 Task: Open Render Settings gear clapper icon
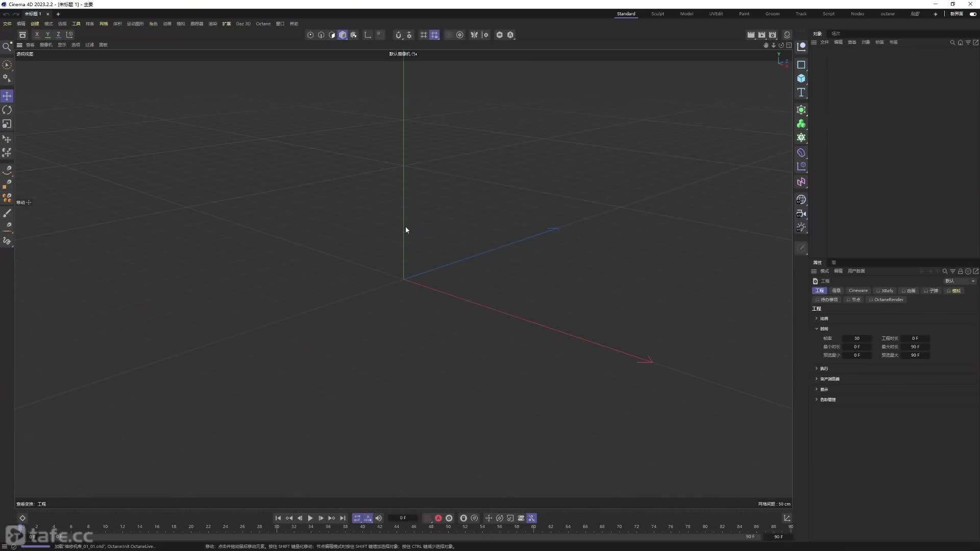[773, 35]
